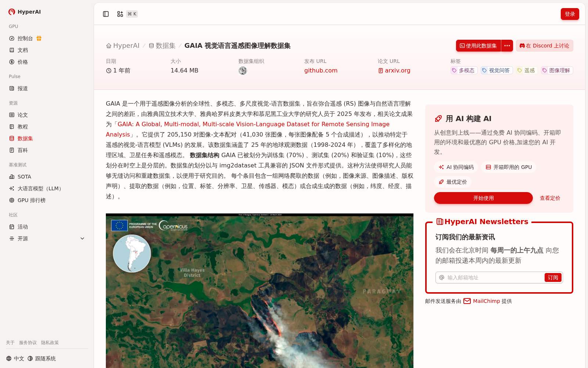Click the 图像理解 tag
The width and height of the screenshot is (588, 368).
[557, 70]
